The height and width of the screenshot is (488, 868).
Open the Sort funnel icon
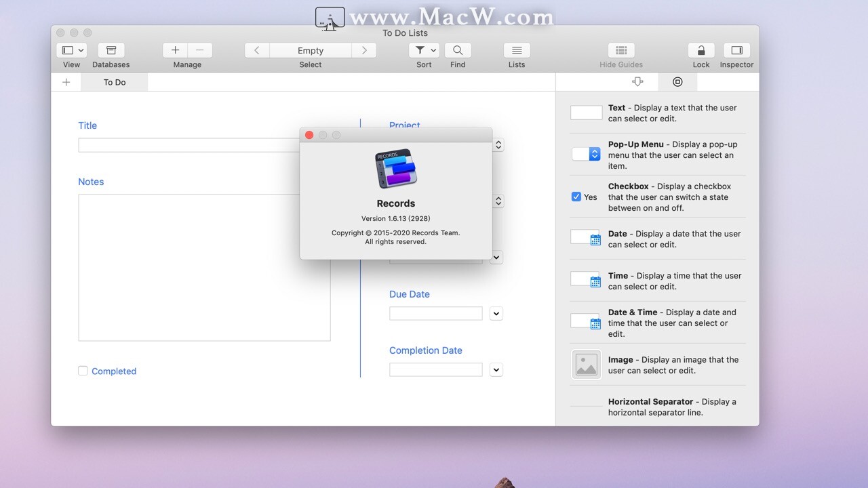420,50
